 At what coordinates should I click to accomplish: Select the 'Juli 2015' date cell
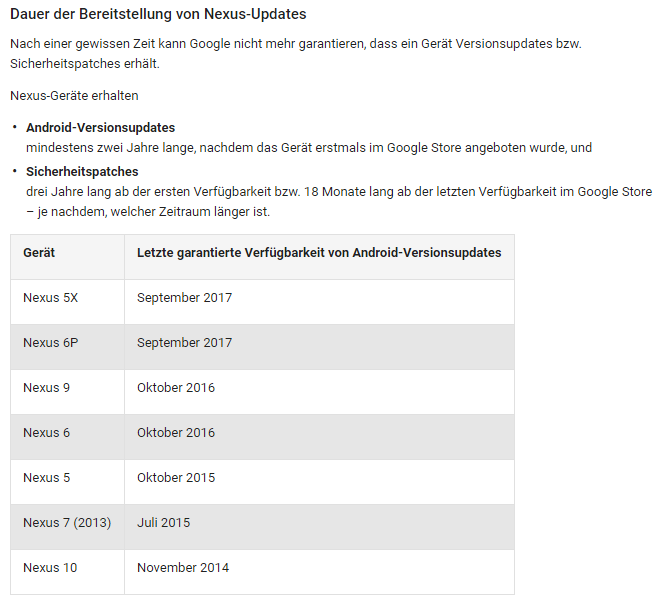point(163,523)
